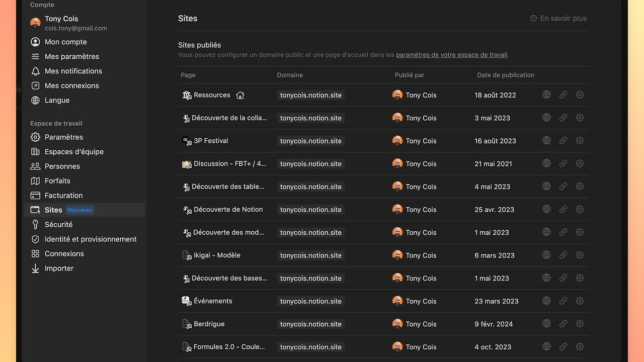The height and width of the screenshot is (362, 644).
Task: Click Tony Cois avatar in Ikigai row
Action: point(397,255)
